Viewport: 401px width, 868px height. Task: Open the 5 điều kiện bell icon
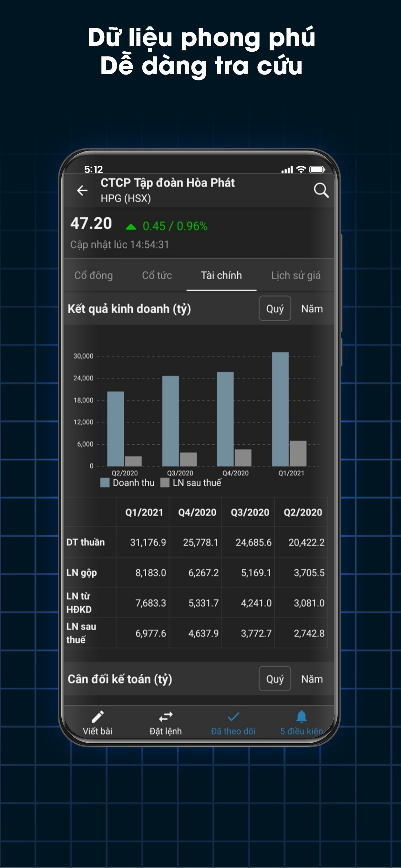coord(302,716)
